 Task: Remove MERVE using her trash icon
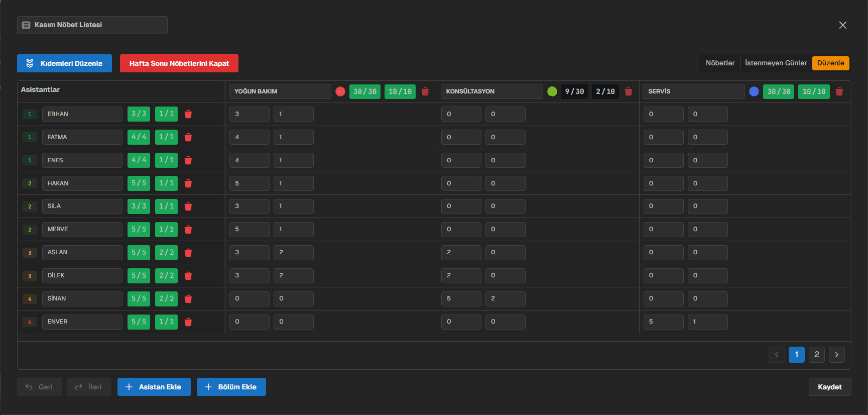pyautogui.click(x=188, y=230)
